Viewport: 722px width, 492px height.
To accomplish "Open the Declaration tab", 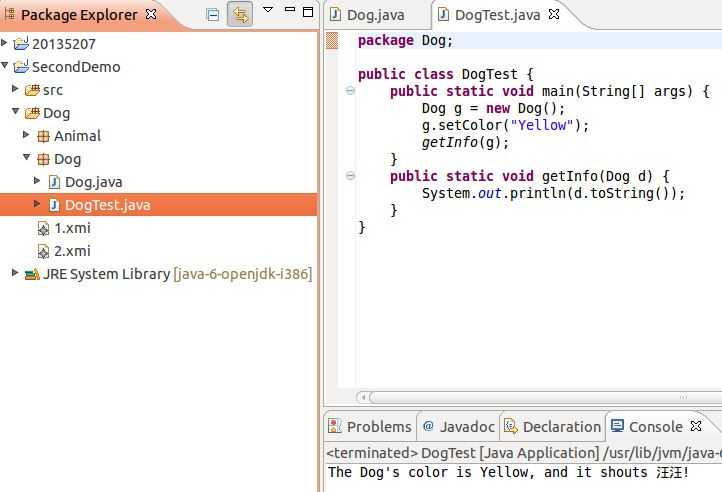I will (x=553, y=427).
